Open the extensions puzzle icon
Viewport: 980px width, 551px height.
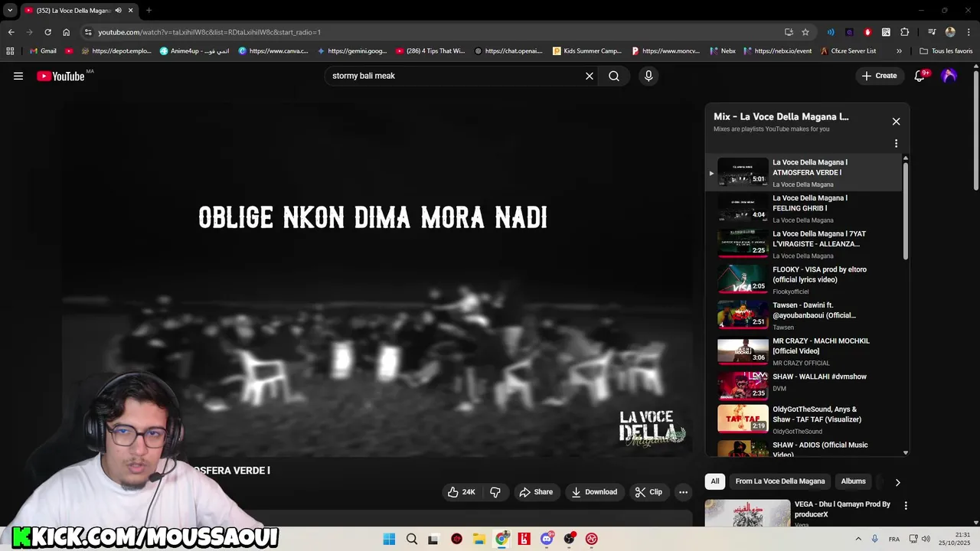pos(904,32)
